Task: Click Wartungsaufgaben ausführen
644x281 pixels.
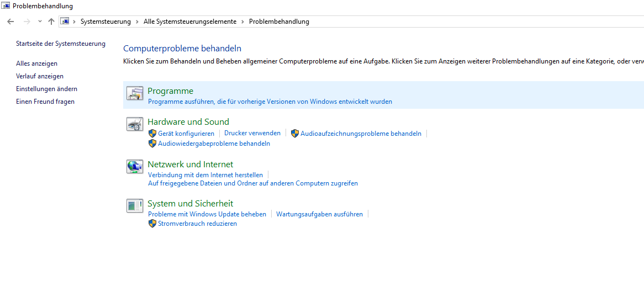Action: [320, 214]
